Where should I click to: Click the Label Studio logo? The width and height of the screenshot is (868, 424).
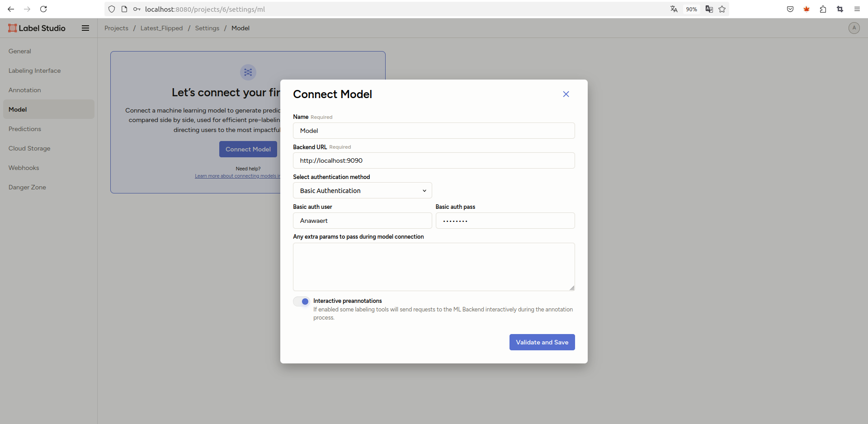tap(37, 28)
